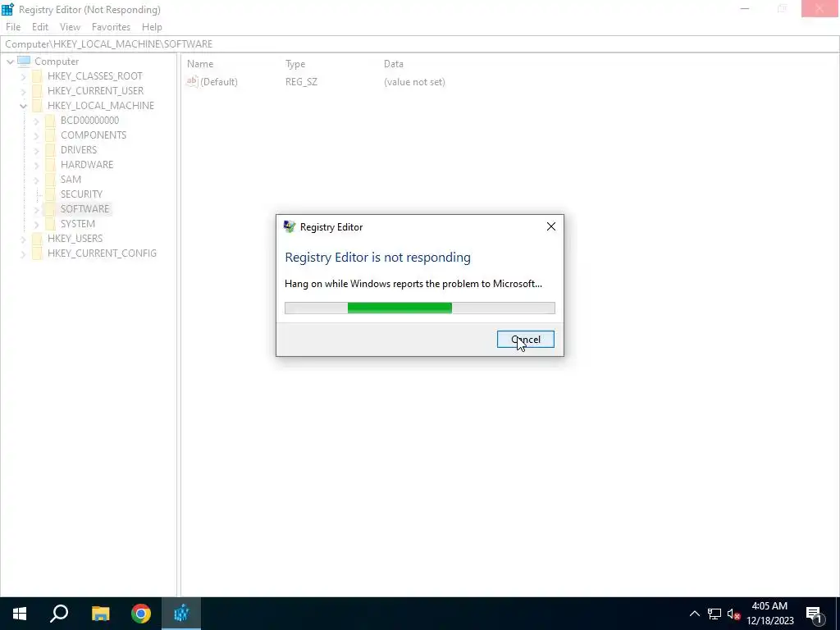
Task: Click the Registry Editor title bar icon
Action: 7,9
